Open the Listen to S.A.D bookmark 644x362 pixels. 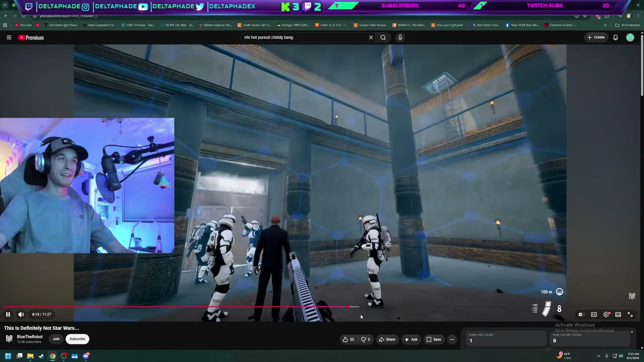[332, 25]
